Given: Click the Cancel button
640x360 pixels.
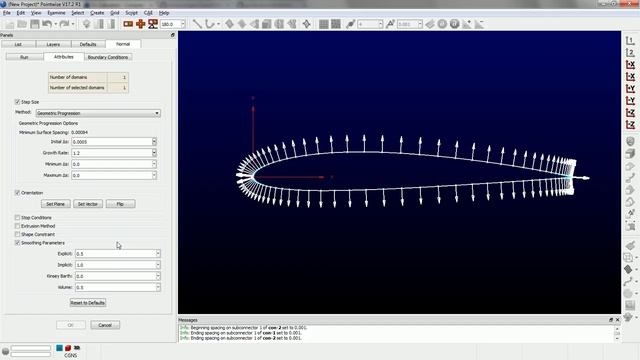Looking at the screenshot, I should point(105,325).
